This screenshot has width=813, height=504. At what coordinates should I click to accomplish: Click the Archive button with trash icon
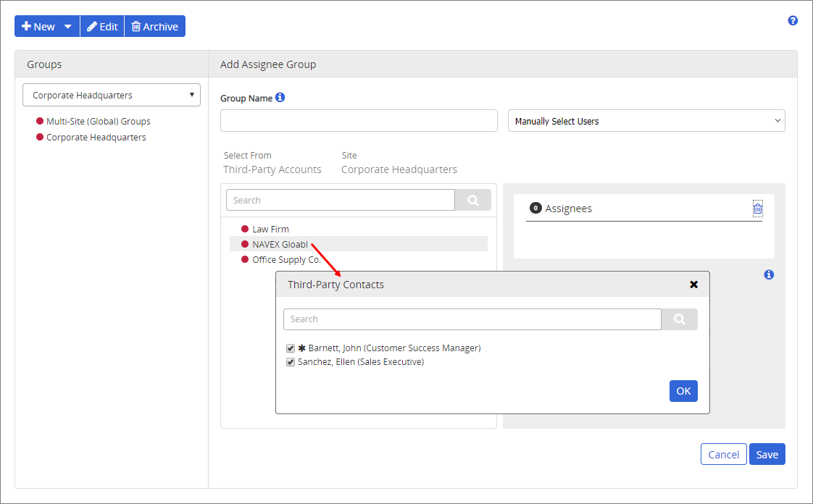[x=155, y=27]
